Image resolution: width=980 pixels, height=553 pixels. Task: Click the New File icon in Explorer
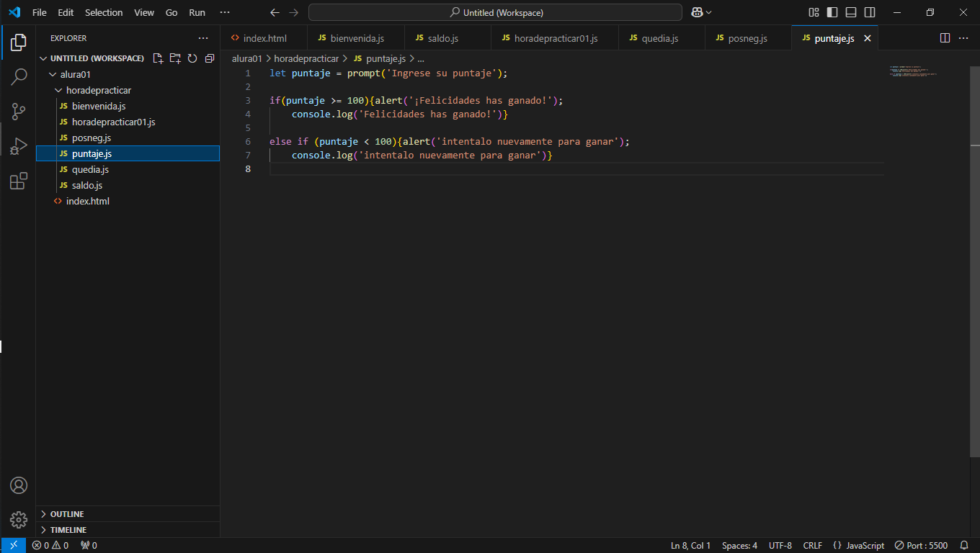point(158,58)
